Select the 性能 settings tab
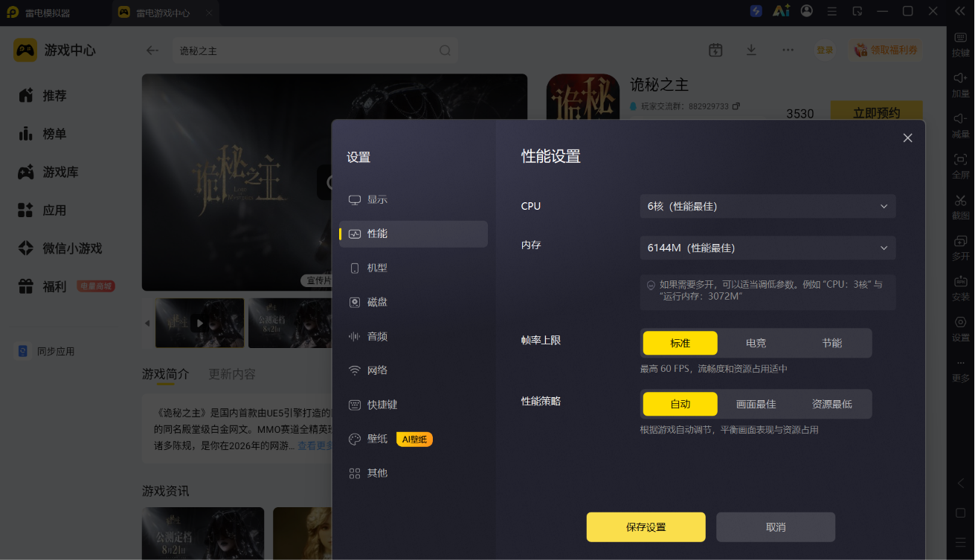Viewport: 975px width, 560px height. (414, 234)
